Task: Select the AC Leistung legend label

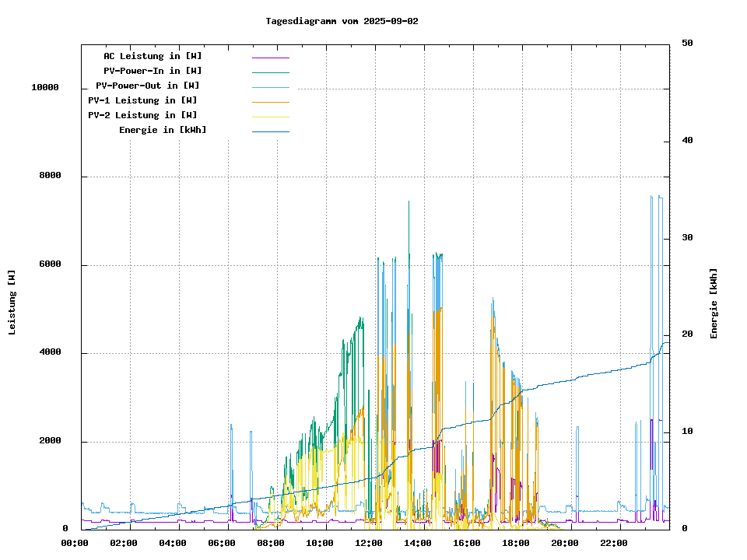Action: pos(153,56)
